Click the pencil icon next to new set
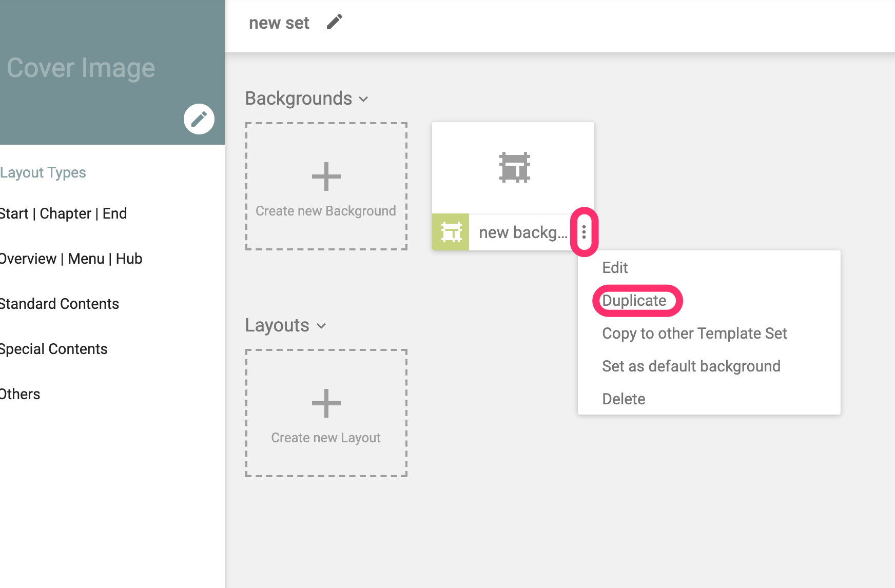This screenshot has width=895, height=588. [335, 22]
